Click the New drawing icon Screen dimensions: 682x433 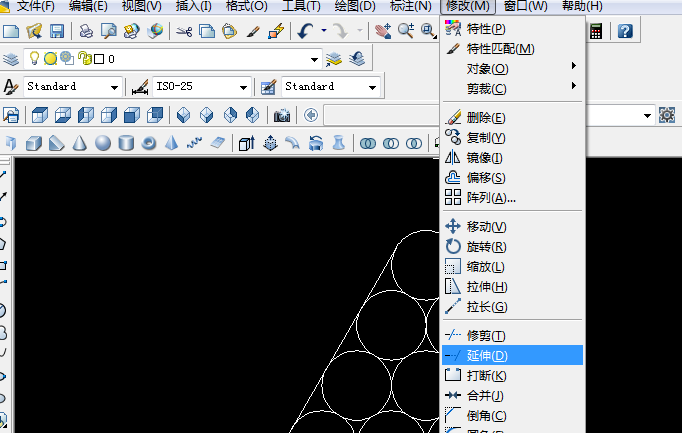pyautogui.click(x=11, y=31)
